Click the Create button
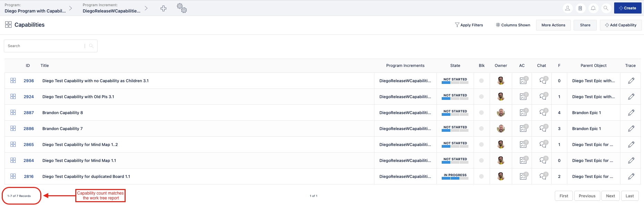This screenshot has width=644, height=206. pos(628,8)
